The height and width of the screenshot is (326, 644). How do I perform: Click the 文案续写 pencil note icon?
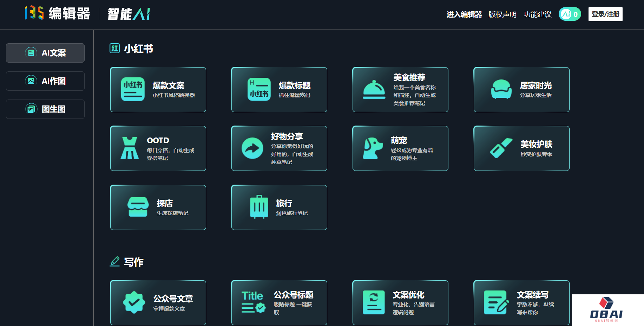tap(496, 302)
